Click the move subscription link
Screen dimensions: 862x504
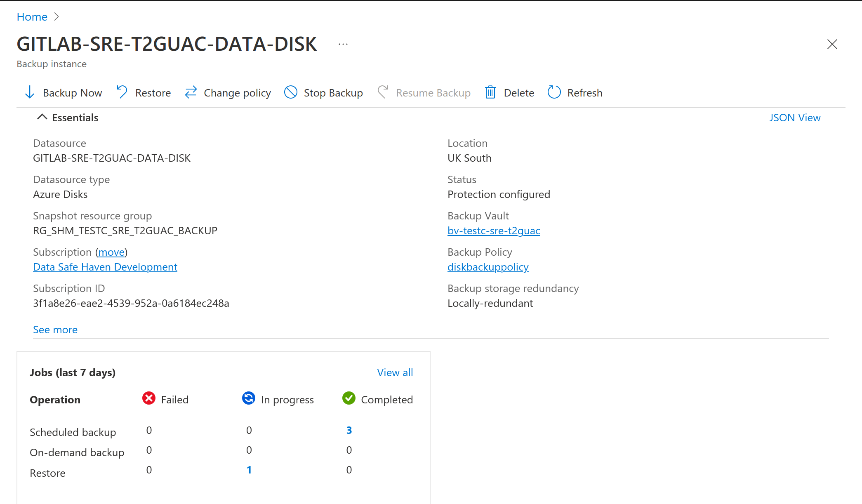pyautogui.click(x=111, y=252)
